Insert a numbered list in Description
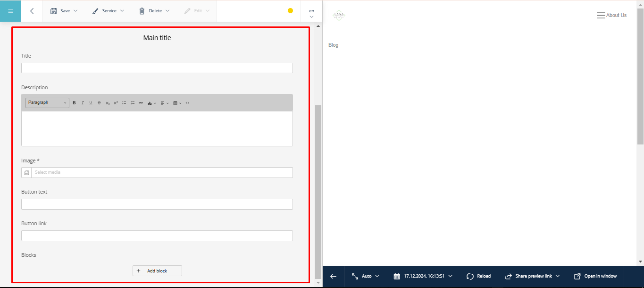 click(x=133, y=103)
